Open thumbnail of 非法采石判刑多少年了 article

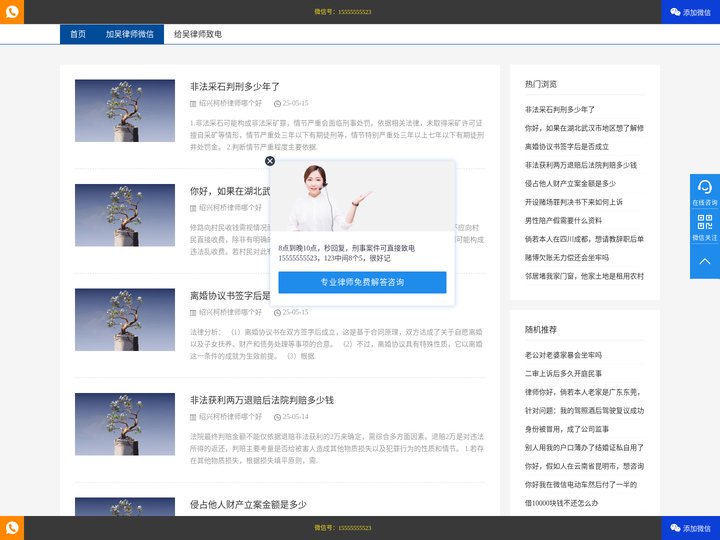[125, 111]
